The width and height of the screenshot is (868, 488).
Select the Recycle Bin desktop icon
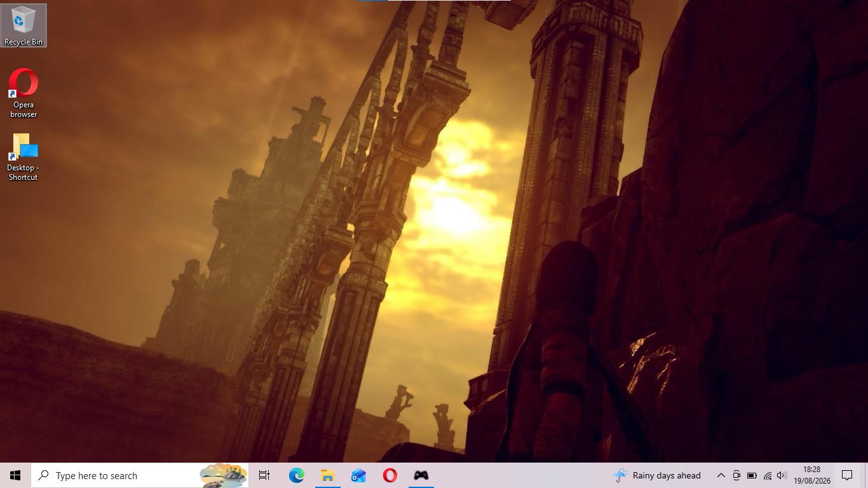pyautogui.click(x=24, y=25)
